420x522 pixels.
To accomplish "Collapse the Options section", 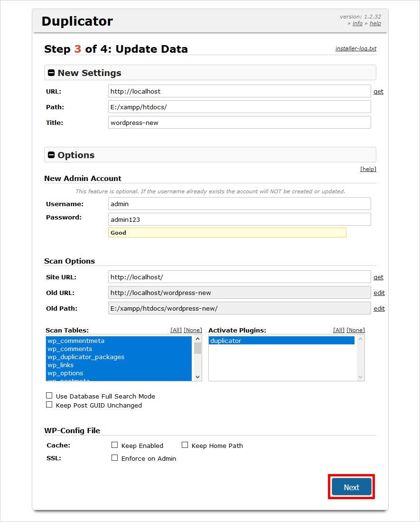I will coord(51,155).
